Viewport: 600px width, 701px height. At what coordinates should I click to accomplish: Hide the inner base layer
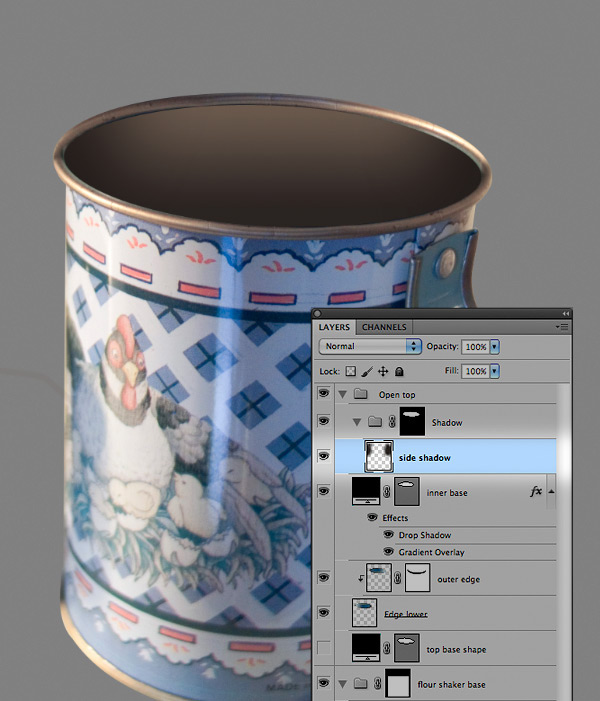[324, 491]
